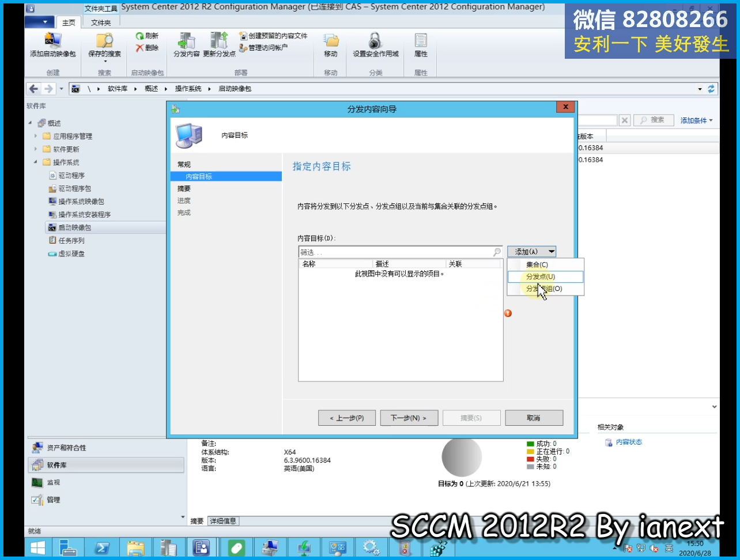Click Update Distribution Points (更新分发点) icon
Viewport: 740px width, 560px height.
click(219, 45)
